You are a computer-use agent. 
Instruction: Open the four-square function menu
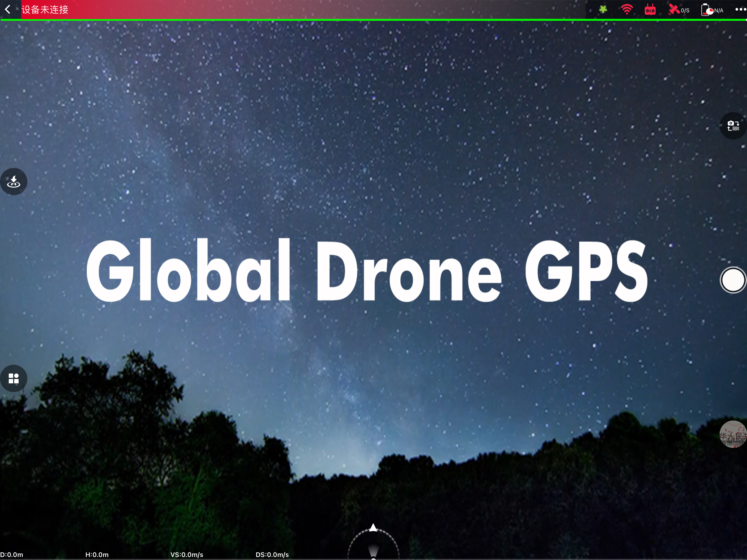point(13,378)
